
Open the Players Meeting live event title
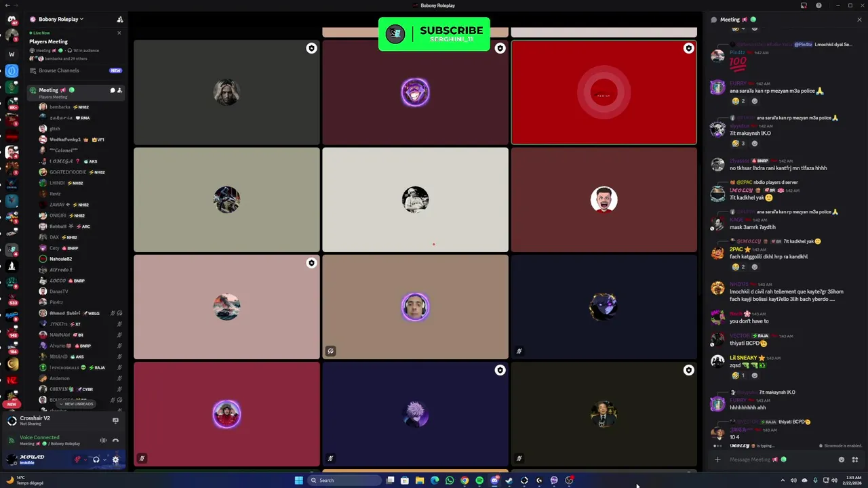48,41
